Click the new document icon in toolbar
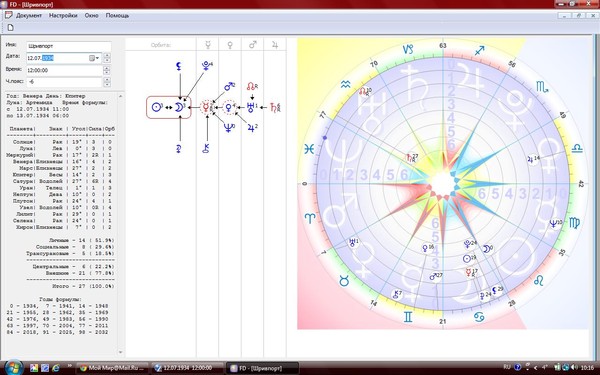600x375 pixels. coord(10,28)
